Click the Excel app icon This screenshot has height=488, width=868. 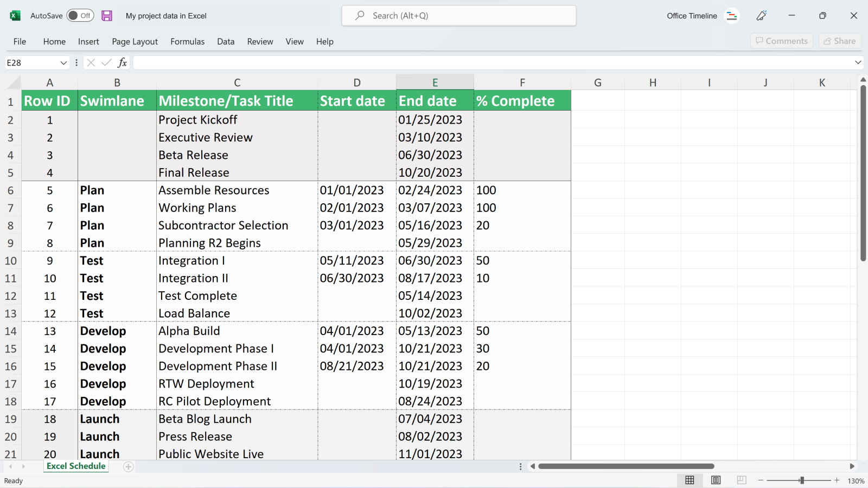pos(15,15)
